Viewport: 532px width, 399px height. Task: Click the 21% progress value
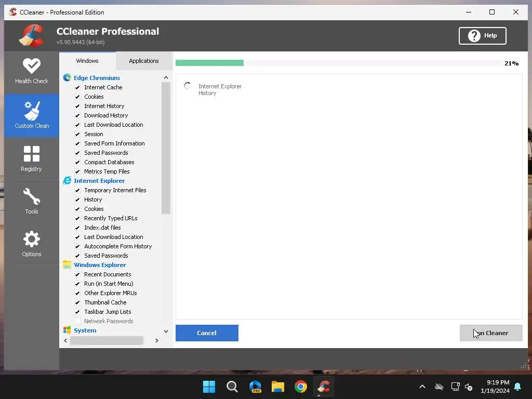coord(511,63)
